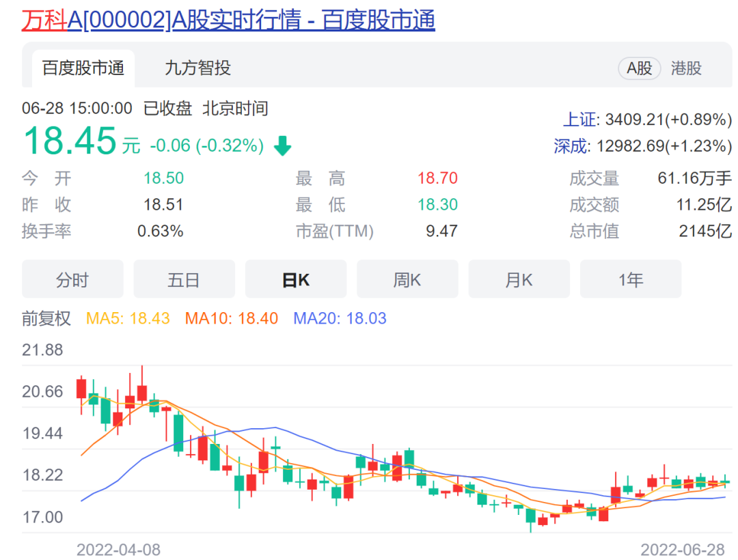Switch to the 月K monthly chart
738x560 pixels.
[519, 279]
